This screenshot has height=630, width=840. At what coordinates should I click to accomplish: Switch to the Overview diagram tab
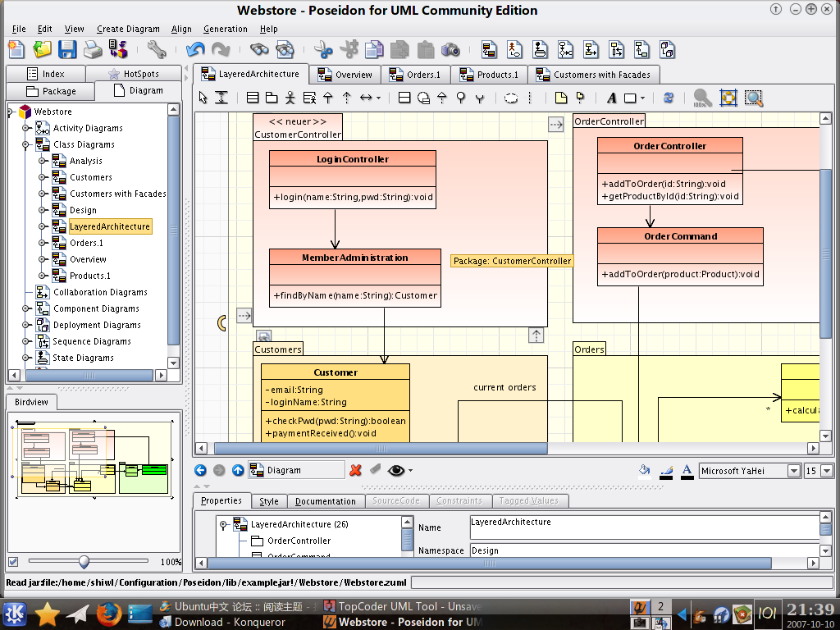tap(345, 75)
